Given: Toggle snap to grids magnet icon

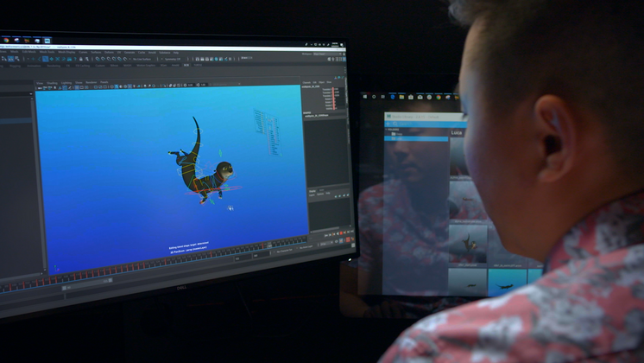Looking at the screenshot, I should coord(98,59).
